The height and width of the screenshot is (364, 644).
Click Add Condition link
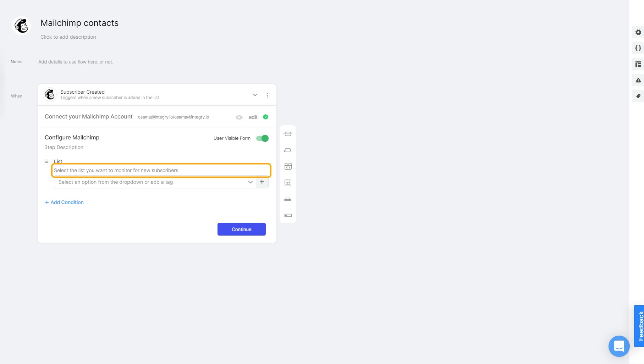[64, 202]
